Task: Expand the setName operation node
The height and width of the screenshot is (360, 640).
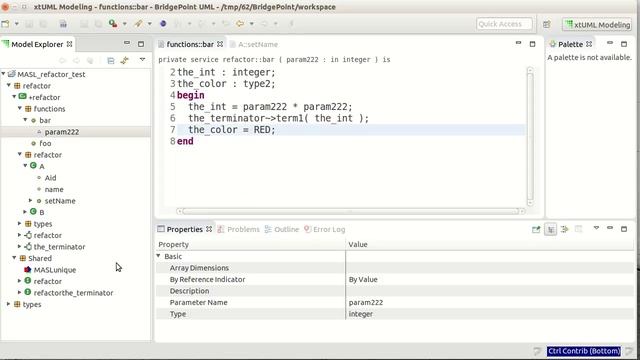Action: point(31,200)
